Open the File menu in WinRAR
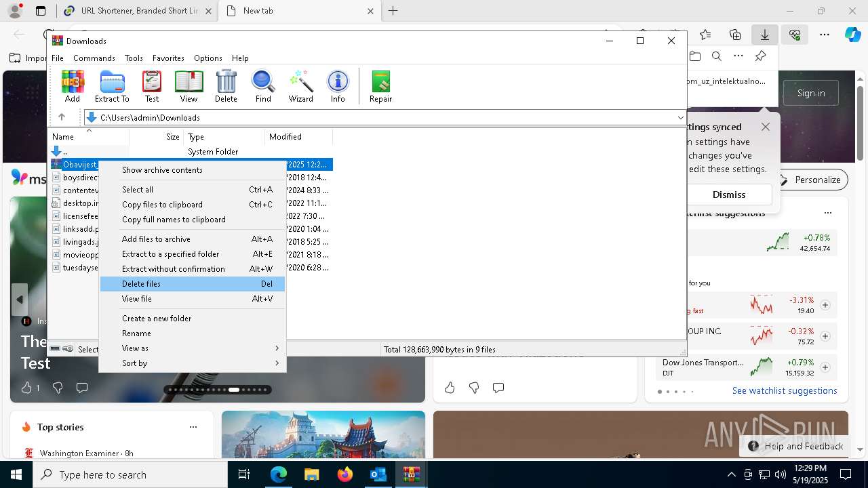The width and height of the screenshot is (868, 488). pos(58,58)
